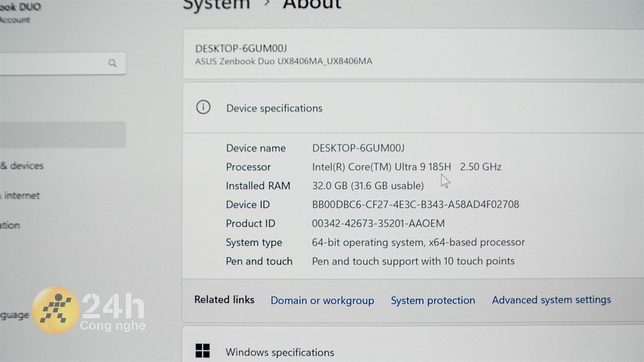The width and height of the screenshot is (644, 362).
Task: Click the ASUS Zenbook Duo UX8406MA model text
Action: click(284, 61)
